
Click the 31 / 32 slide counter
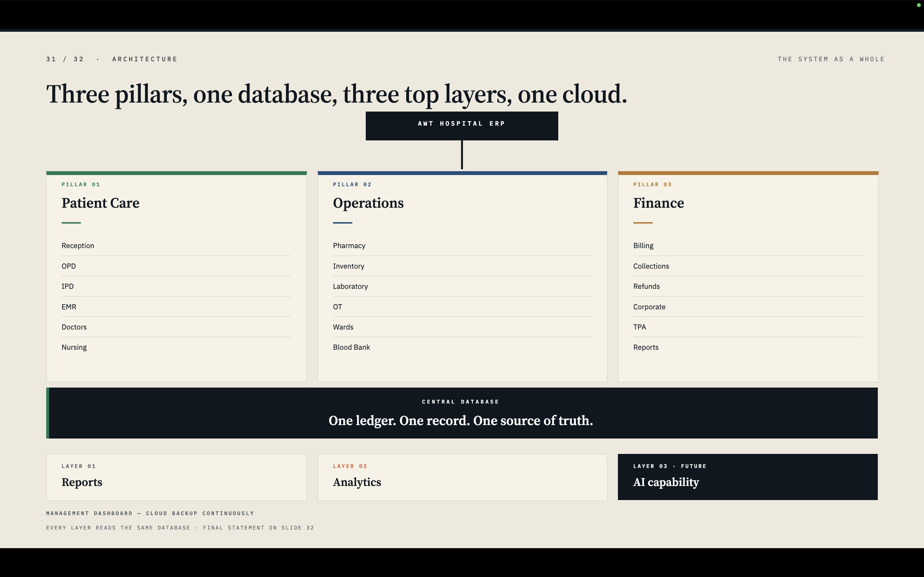point(65,59)
